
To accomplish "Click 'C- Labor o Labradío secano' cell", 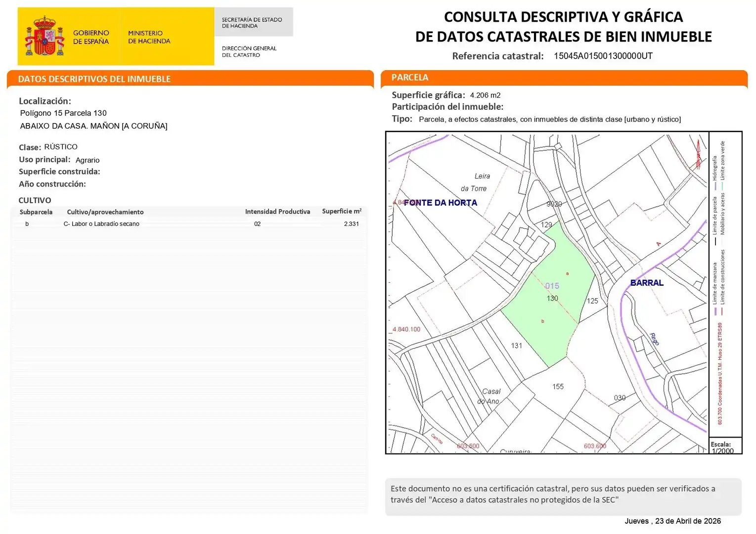I will click(101, 224).
